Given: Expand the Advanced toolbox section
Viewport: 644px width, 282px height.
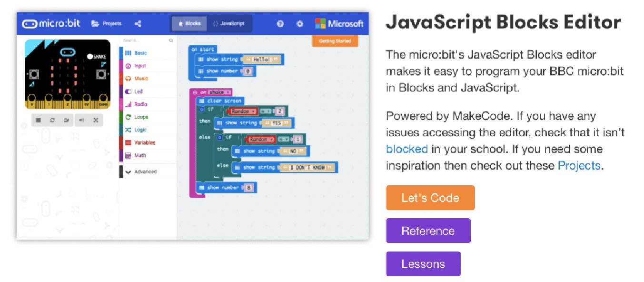Looking at the screenshot, I should tap(148, 171).
